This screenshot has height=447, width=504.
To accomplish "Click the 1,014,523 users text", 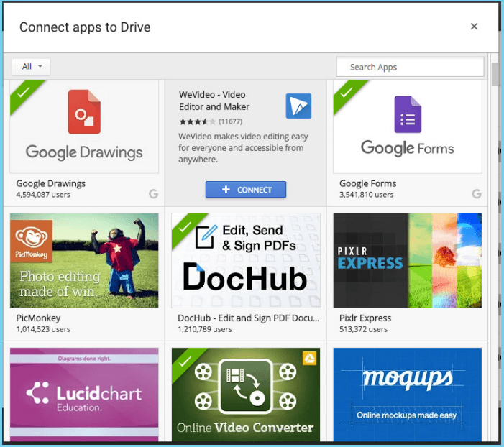I will pos(43,329).
